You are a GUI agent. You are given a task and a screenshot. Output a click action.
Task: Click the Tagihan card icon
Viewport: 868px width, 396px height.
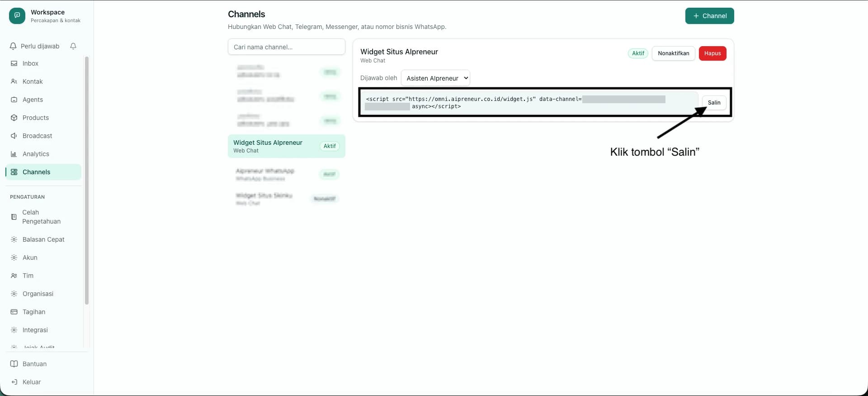[14, 312]
